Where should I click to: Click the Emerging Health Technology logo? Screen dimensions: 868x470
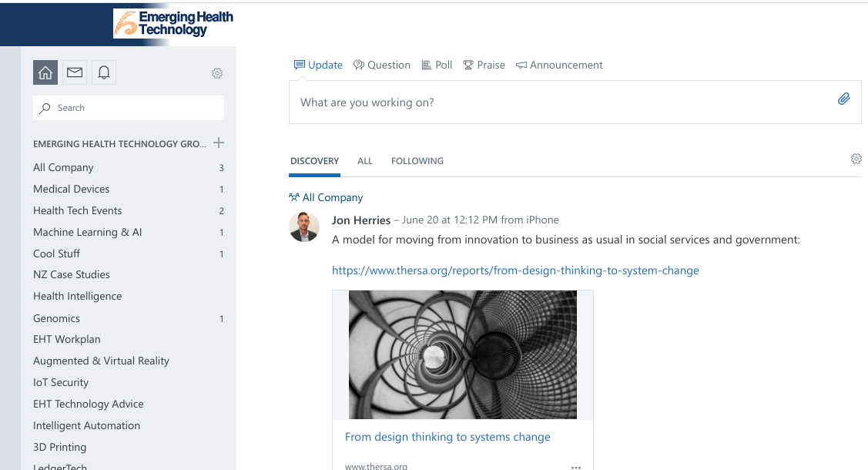pos(173,24)
